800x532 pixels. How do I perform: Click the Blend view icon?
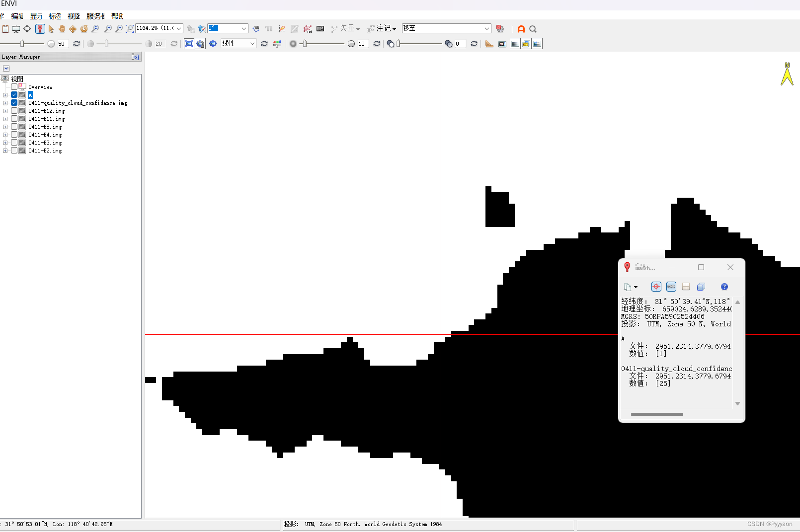(x=515, y=44)
